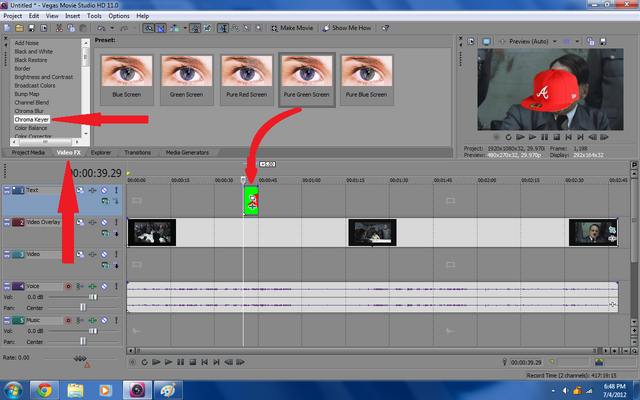Mute the Video Overlay track
640x400 pixels.
[x=104, y=222]
